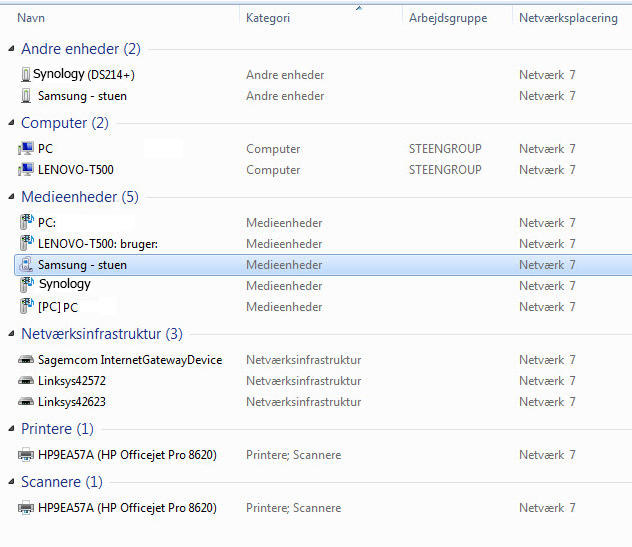The image size is (632, 547).
Task: Click highlighted Samsung - stuen media icon
Action: pos(26,264)
